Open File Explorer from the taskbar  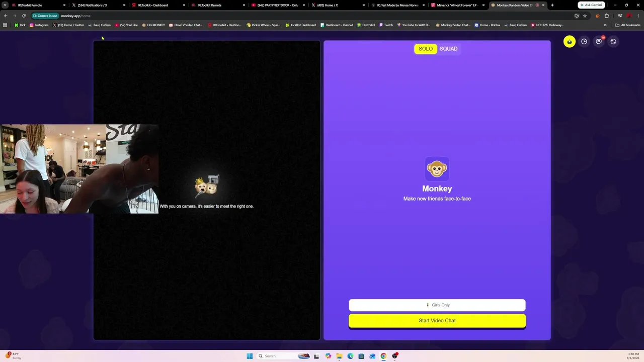click(339, 356)
